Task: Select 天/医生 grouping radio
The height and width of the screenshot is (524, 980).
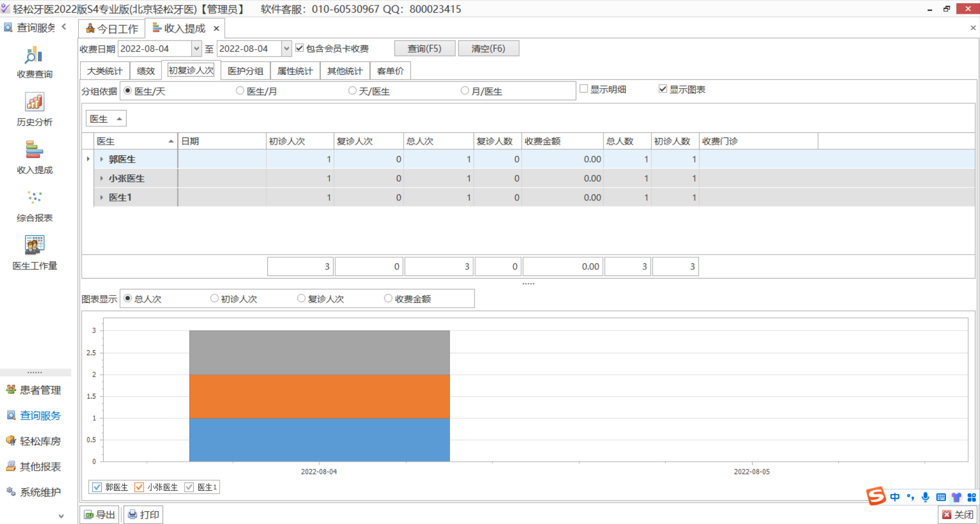Action: point(352,90)
